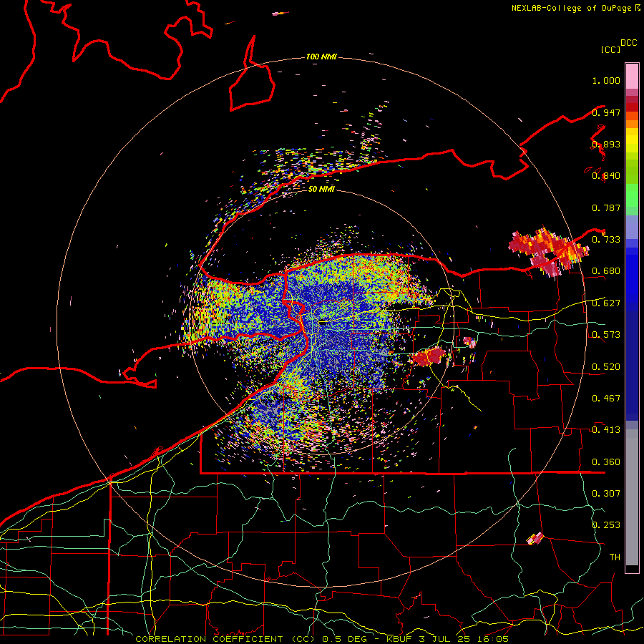Click the 0.520 legend value
The width and height of the screenshot is (644, 644).
pos(606,367)
